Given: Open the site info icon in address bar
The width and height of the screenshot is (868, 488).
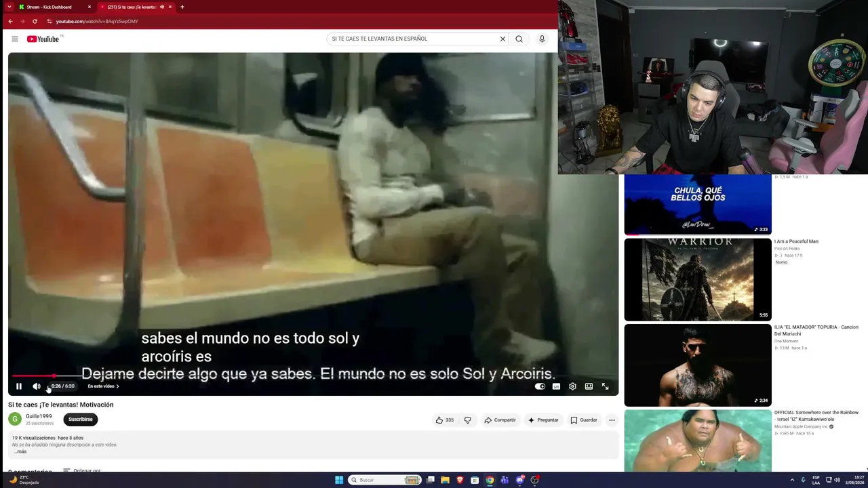Looking at the screenshot, I should [x=50, y=21].
